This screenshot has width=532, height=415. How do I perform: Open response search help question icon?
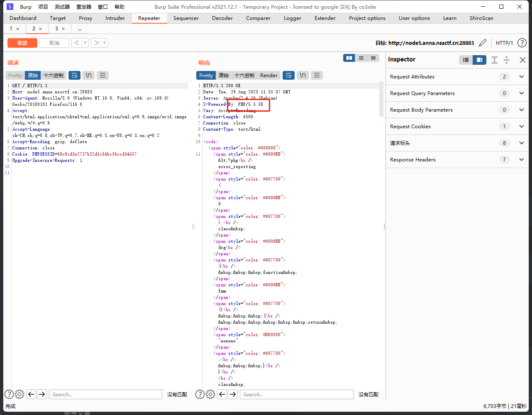point(200,394)
